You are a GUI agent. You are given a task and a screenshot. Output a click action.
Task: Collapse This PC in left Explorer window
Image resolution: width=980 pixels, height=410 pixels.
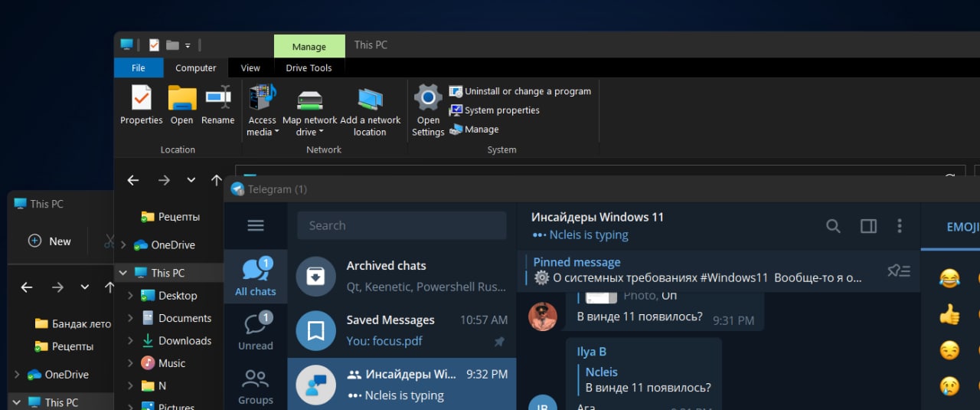click(16, 402)
